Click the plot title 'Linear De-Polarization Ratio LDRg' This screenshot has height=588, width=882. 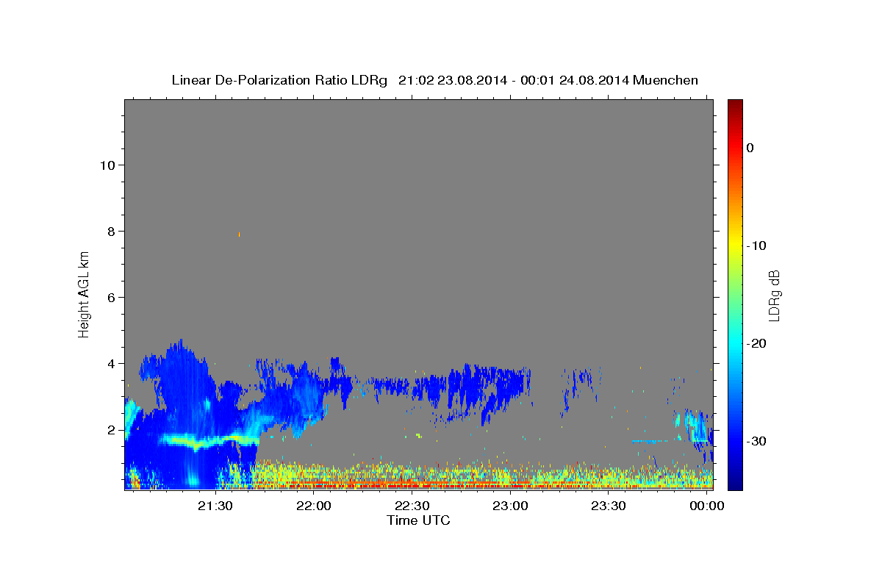point(279,80)
